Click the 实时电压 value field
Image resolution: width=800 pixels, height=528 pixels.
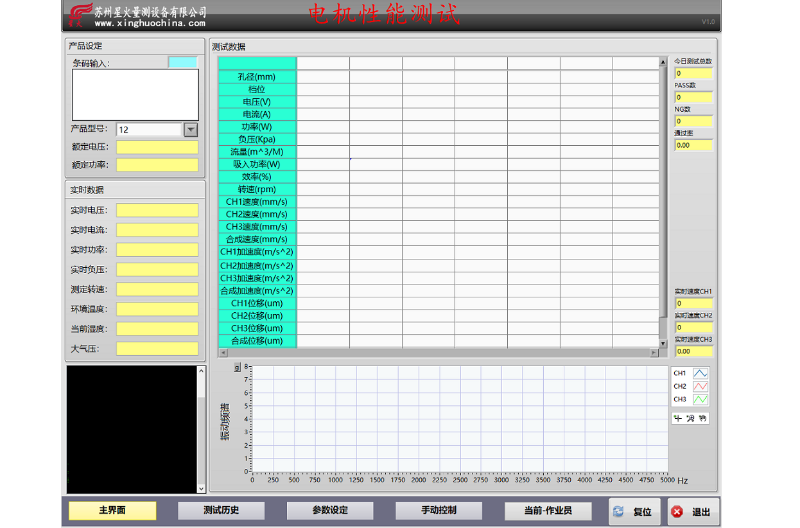(157, 210)
